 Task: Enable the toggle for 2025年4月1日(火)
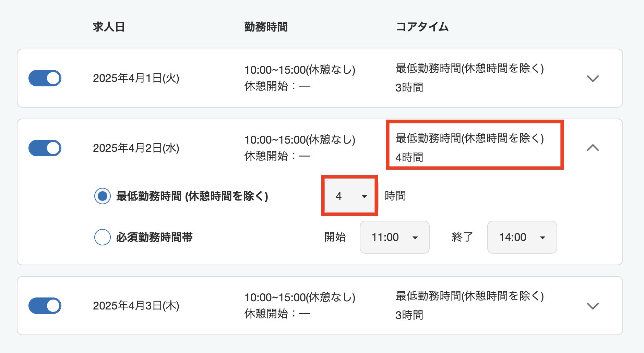45,78
